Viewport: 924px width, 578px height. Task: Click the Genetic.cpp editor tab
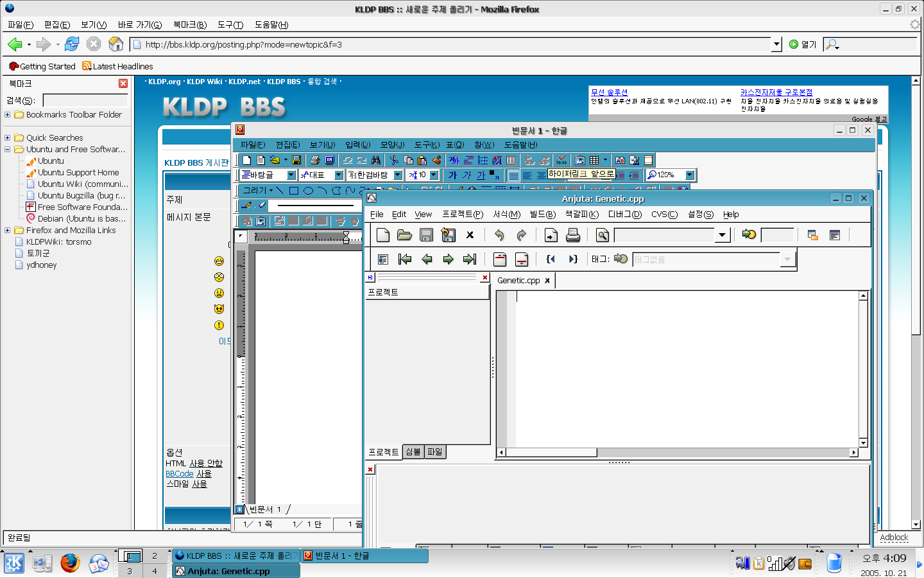pyautogui.click(x=518, y=280)
